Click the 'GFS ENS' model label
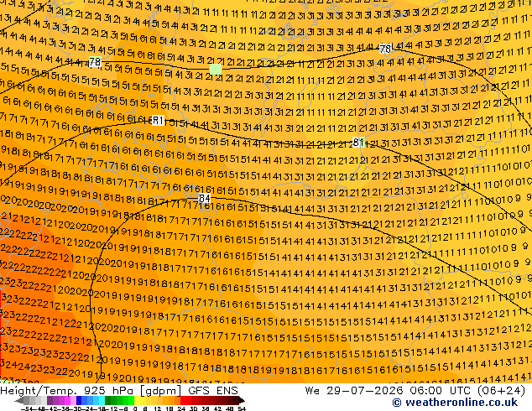 213,390
